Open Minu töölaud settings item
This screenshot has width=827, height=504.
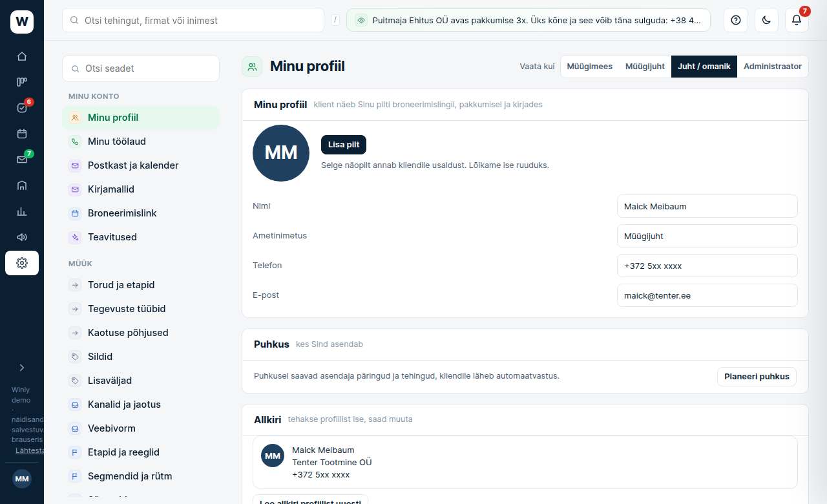141,142
